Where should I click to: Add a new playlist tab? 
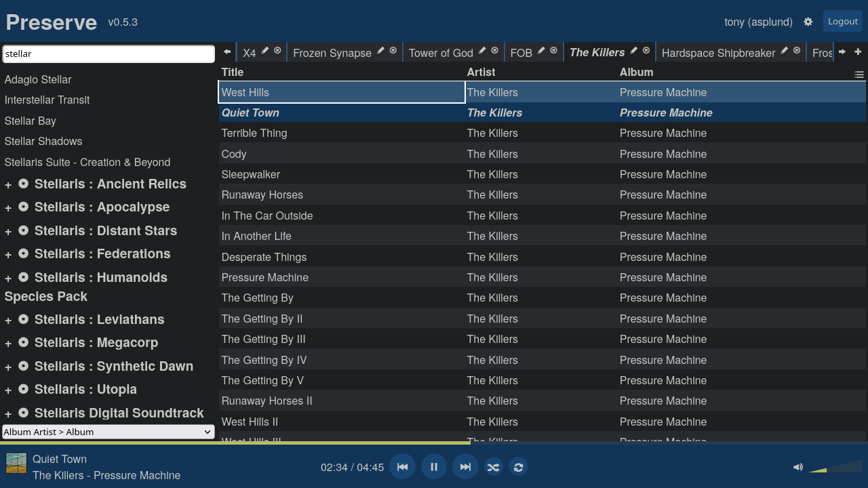coord(858,52)
